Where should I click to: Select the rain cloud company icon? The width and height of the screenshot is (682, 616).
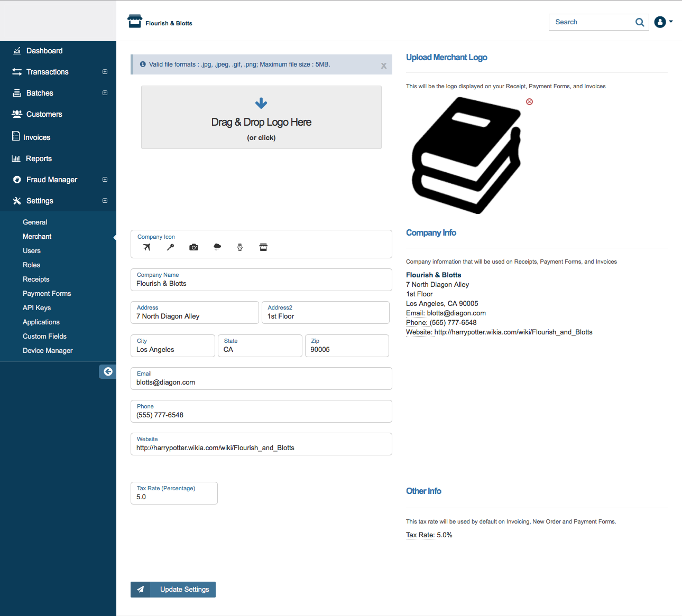[x=217, y=247]
